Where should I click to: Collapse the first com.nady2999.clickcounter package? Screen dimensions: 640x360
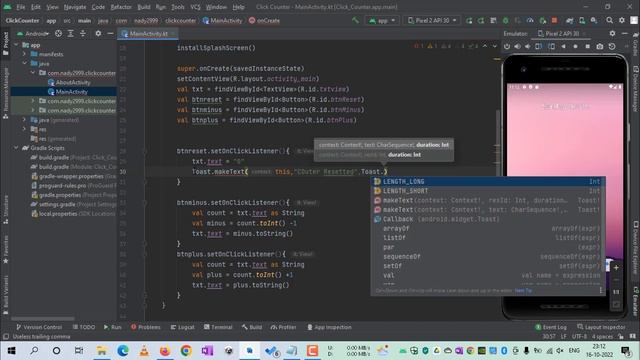(x=33, y=73)
